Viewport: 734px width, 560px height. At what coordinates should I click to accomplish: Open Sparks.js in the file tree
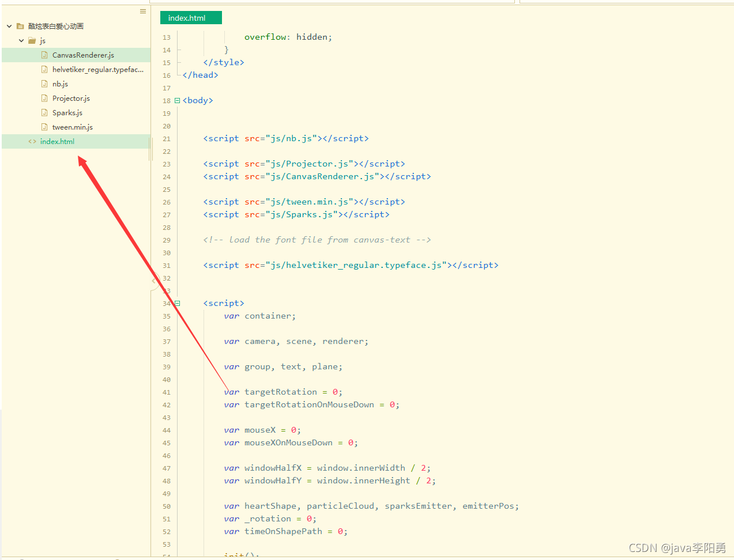pyautogui.click(x=67, y=113)
